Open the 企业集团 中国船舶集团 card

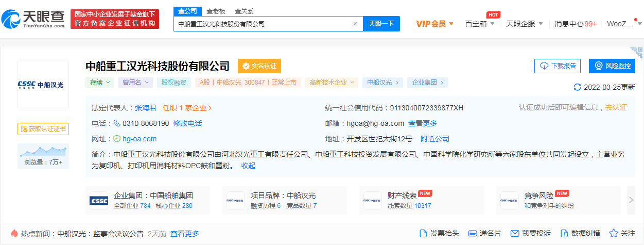point(148,200)
